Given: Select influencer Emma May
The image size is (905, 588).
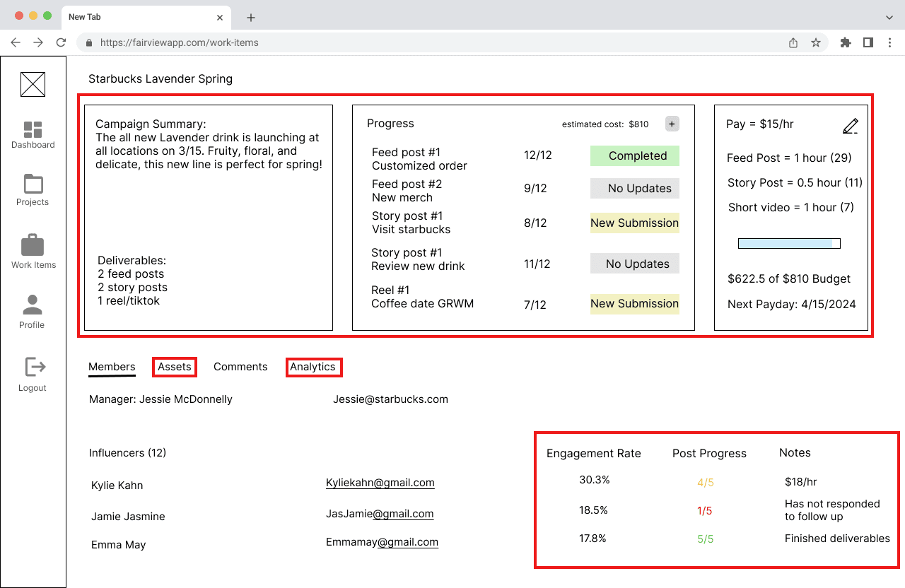Looking at the screenshot, I should pos(119,545).
